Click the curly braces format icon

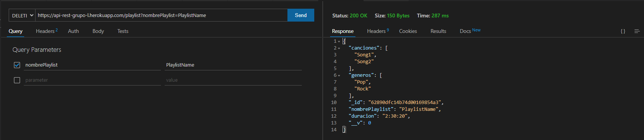tap(623, 31)
